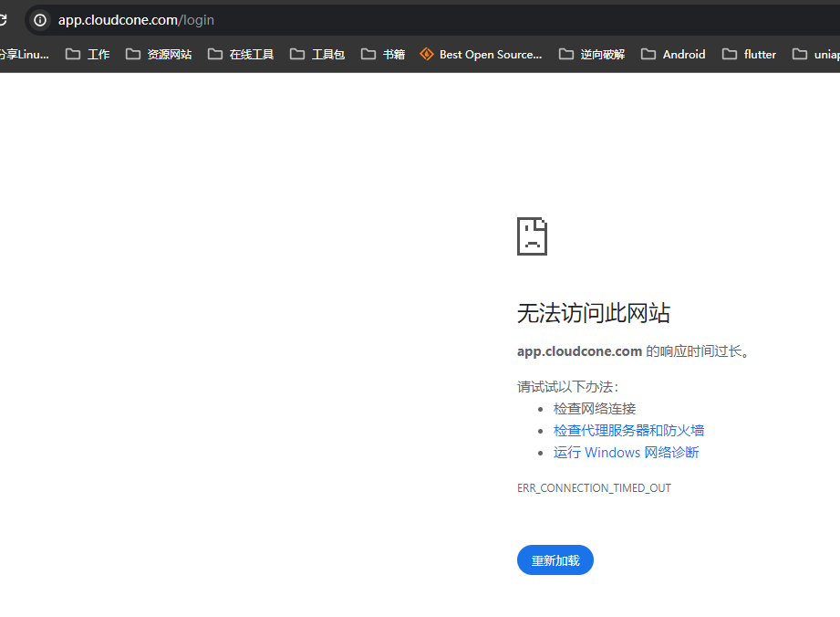This screenshot has height=617, width=840.
Task: Open the 书籍 bookmarks folder
Action: pos(383,54)
